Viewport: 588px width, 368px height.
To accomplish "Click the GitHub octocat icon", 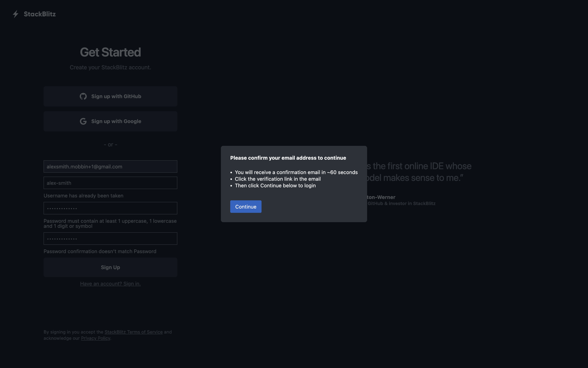I will pos(83,96).
